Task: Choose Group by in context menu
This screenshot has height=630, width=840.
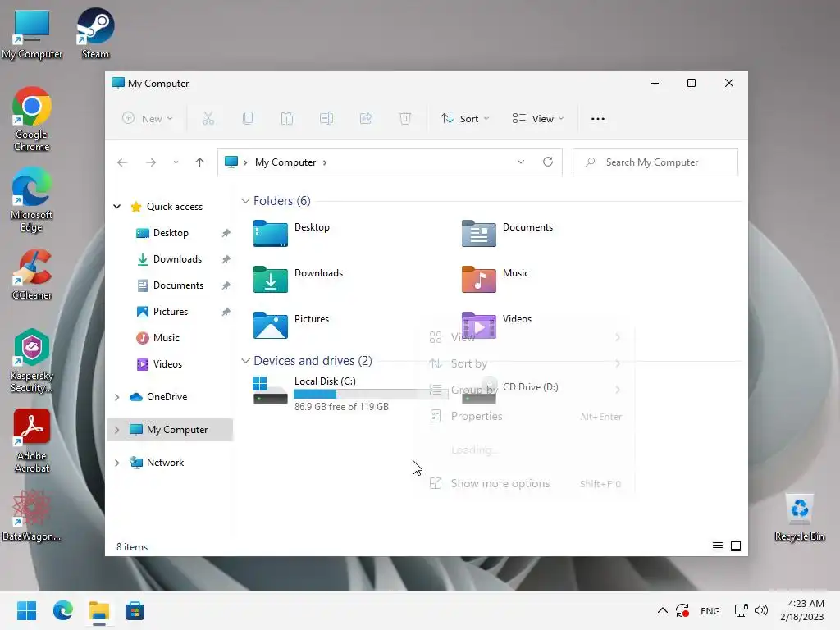Action: 526,390
